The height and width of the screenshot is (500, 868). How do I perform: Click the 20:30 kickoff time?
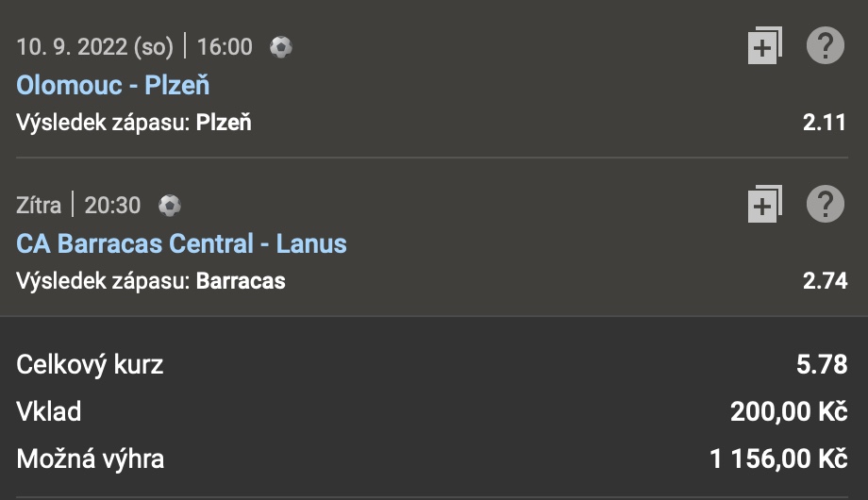coord(112,205)
